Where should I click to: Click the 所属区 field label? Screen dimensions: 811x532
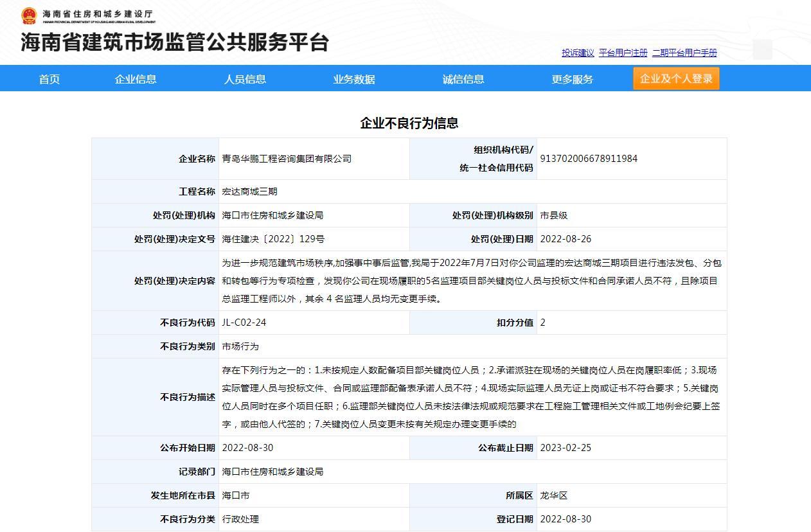(519, 495)
